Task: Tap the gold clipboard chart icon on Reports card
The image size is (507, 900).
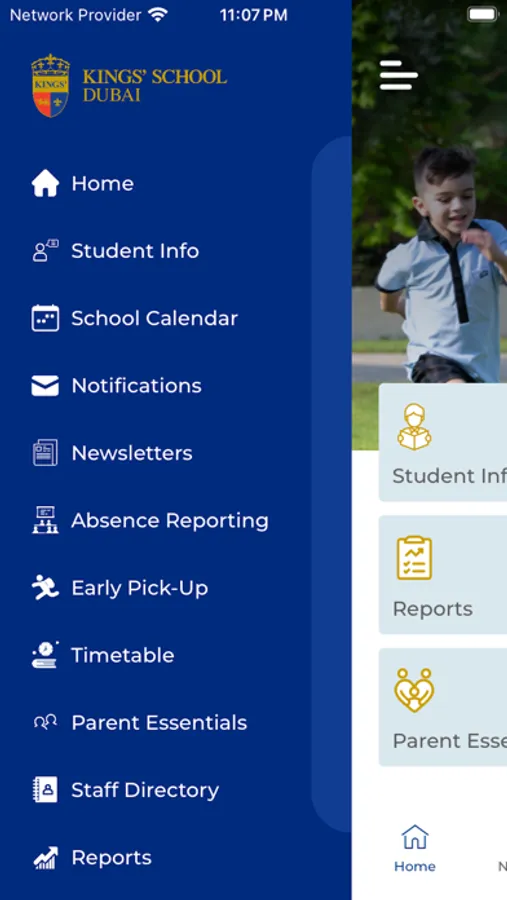Action: (414, 558)
